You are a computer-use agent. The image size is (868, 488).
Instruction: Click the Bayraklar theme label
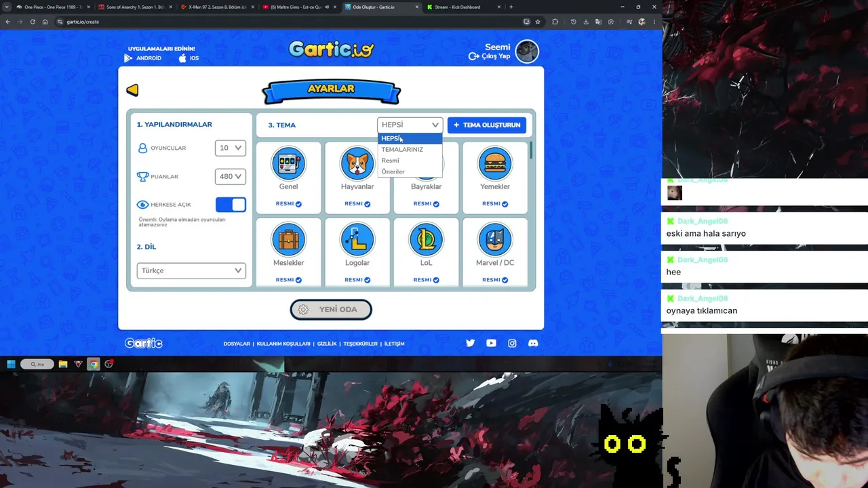[426, 186]
